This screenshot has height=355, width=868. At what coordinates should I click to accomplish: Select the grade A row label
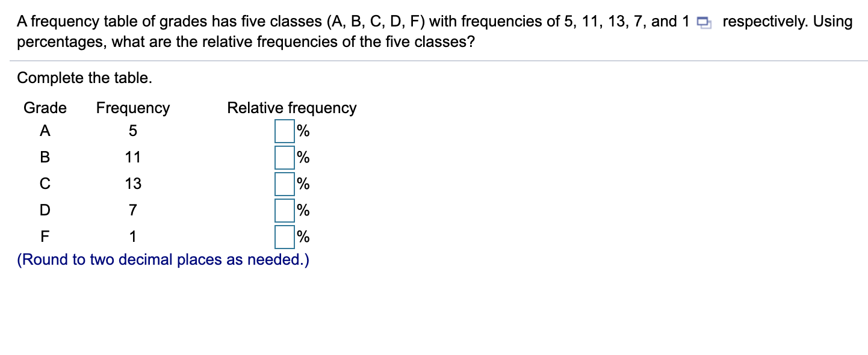44,130
